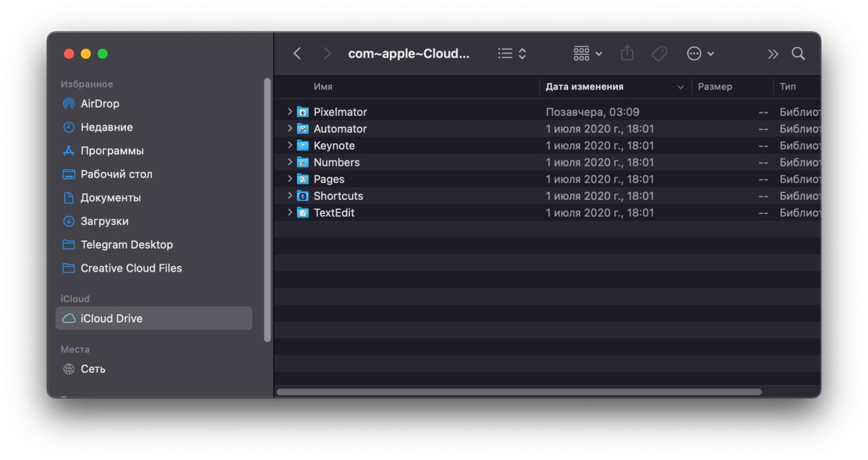
Task: Open Рабочий стол in the sidebar
Action: coord(116,174)
